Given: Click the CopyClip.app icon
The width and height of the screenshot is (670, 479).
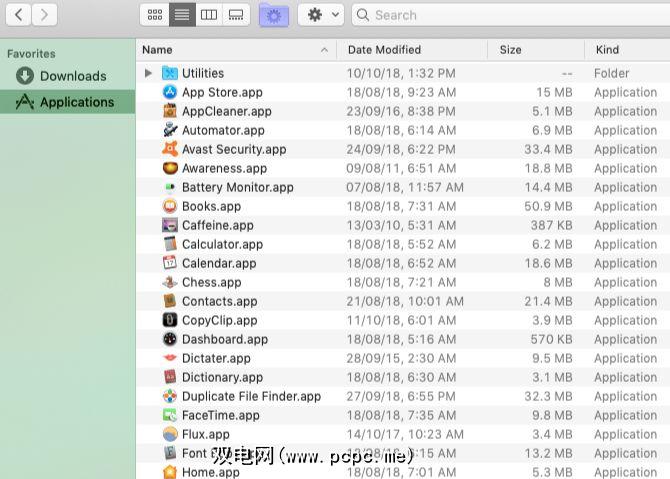Looking at the screenshot, I should [170, 320].
